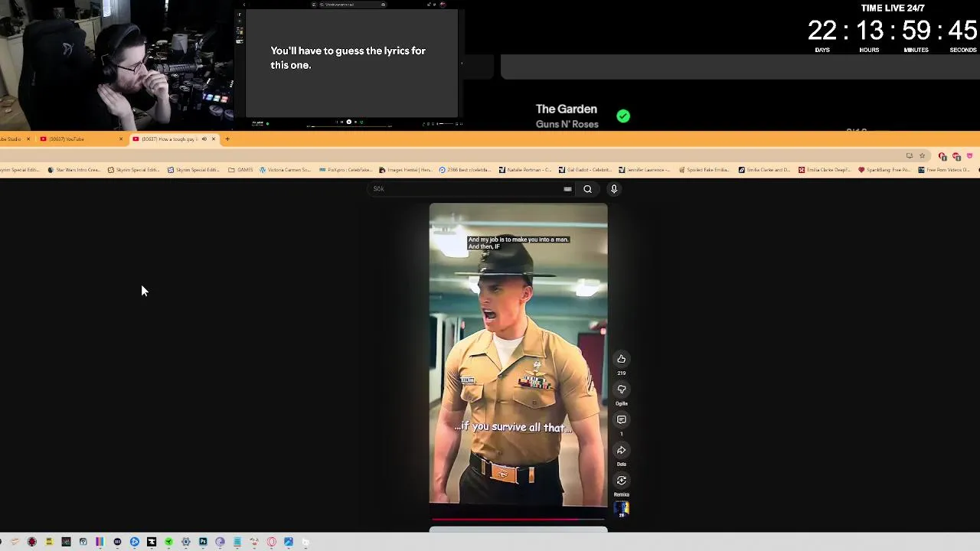Open the pink extension icon at toolbar end
Image resolution: width=980 pixels, height=551 pixels.
pyautogui.click(x=969, y=156)
